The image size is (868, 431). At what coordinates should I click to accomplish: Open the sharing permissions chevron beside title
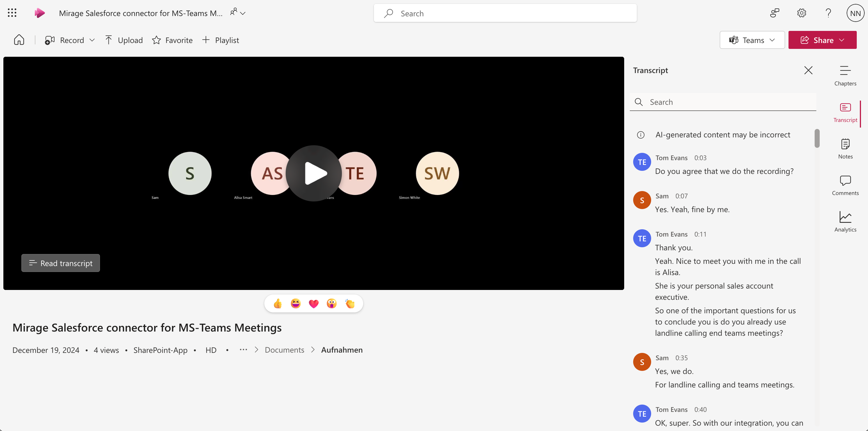(x=243, y=13)
